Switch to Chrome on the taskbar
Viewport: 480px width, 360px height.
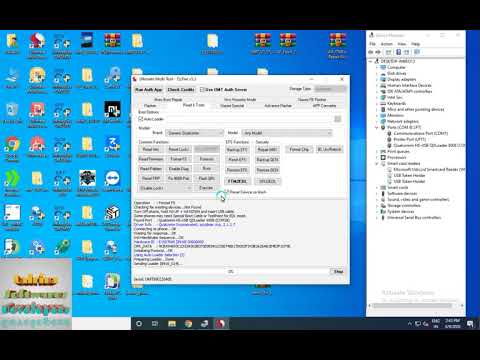pos(188,324)
